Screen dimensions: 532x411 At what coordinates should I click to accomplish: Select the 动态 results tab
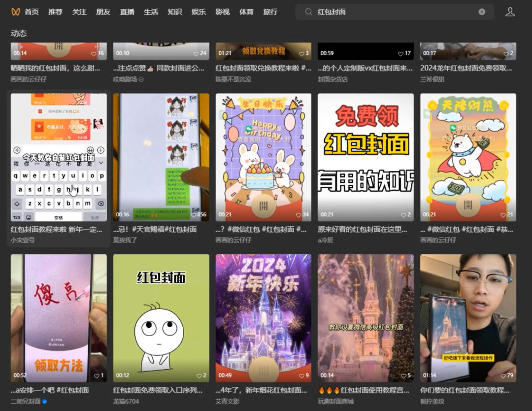pos(19,33)
